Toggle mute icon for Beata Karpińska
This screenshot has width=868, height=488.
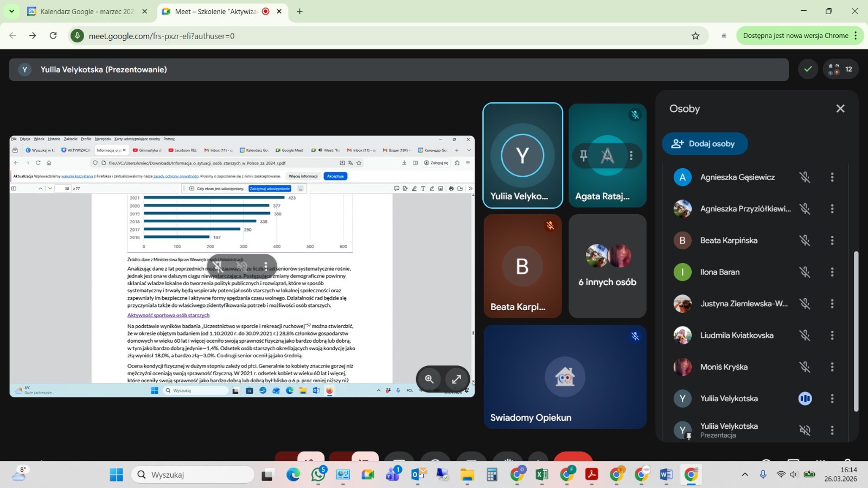pyautogui.click(x=805, y=241)
